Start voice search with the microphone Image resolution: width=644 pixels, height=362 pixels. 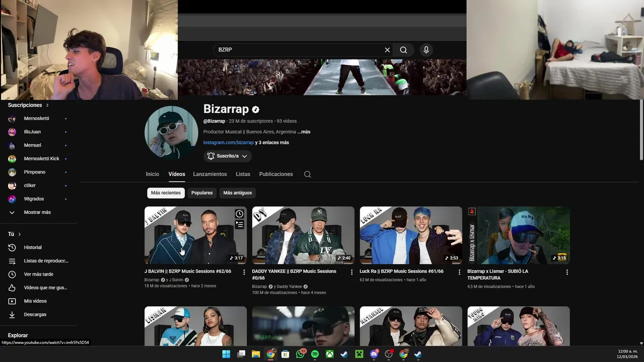point(426,50)
